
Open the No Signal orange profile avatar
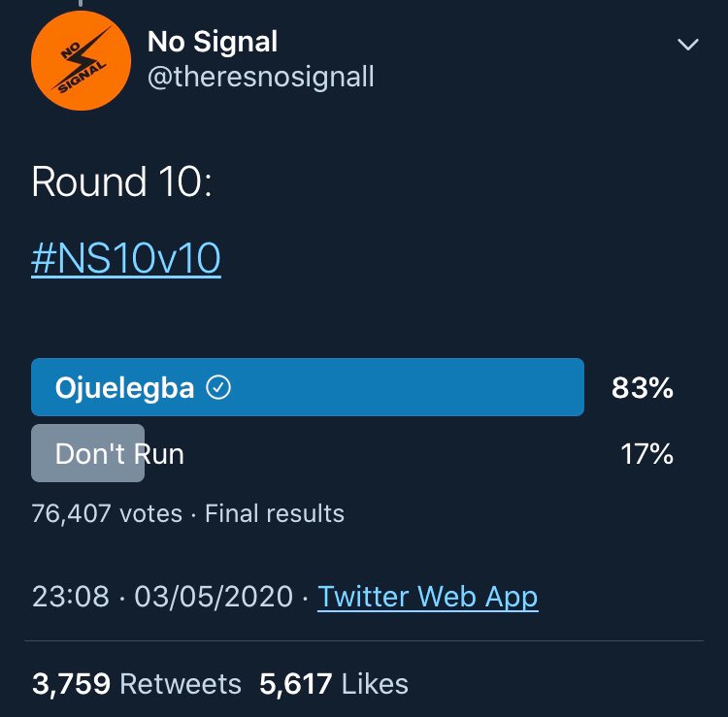pyautogui.click(x=81, y=60)
